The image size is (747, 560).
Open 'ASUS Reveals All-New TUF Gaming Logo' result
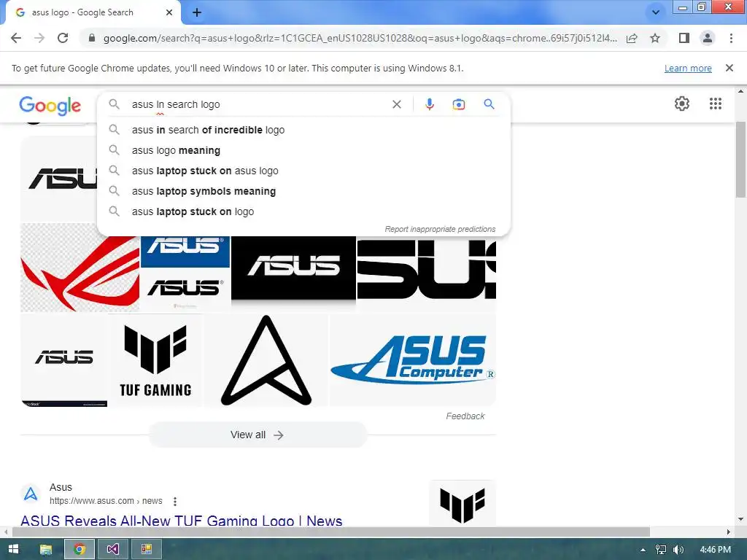tap(181, 521)
